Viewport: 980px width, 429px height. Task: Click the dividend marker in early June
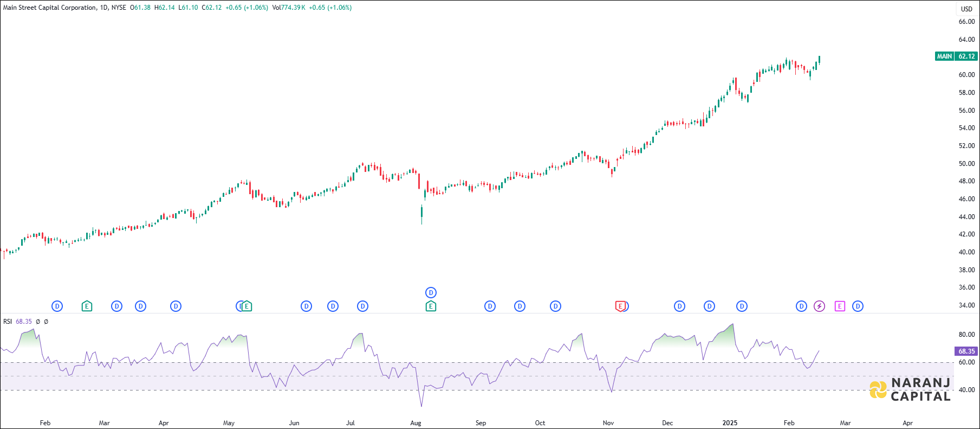pyautogui.click(x=306, y=306)
